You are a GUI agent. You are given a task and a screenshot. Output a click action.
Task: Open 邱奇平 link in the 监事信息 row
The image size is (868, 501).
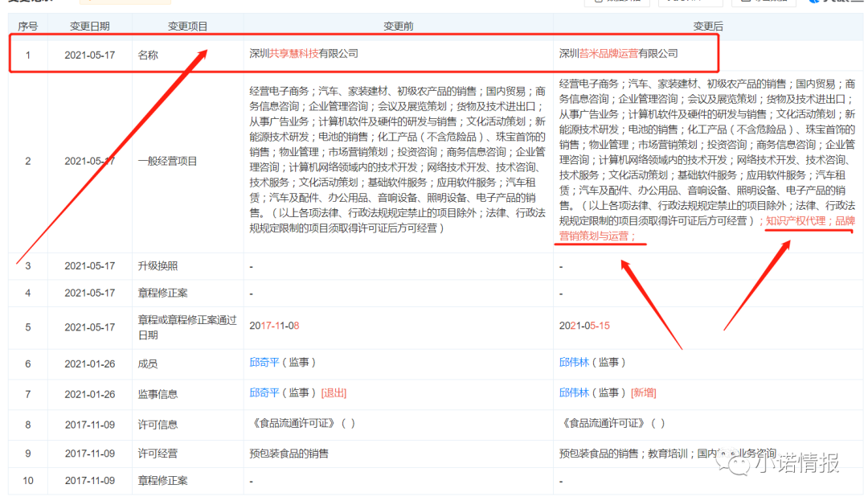pos(264,393)
